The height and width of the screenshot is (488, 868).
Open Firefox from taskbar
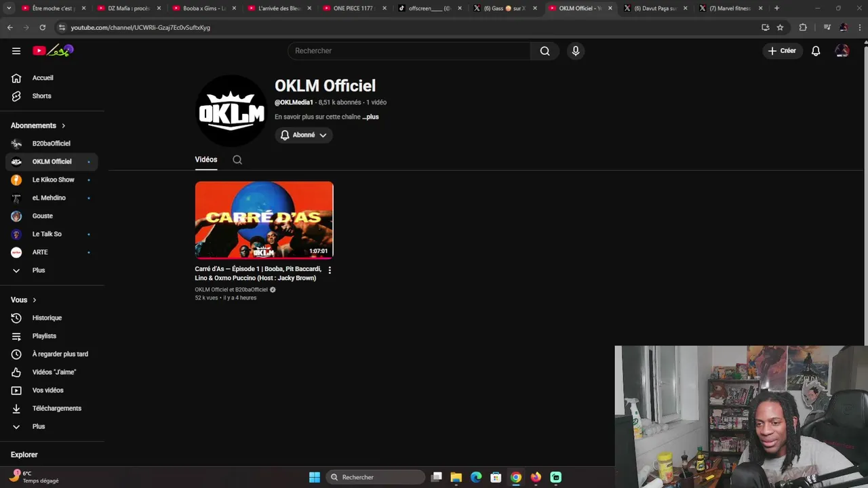(536, 477)
